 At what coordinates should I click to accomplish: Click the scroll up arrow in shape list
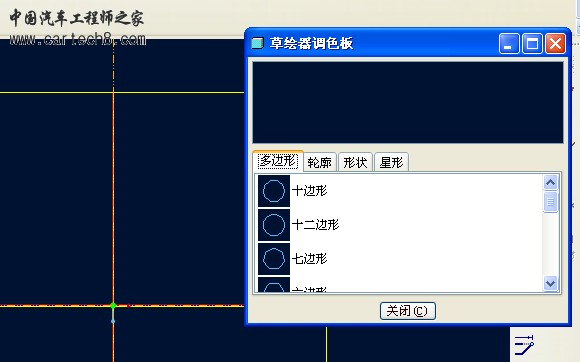pos(550,182)
